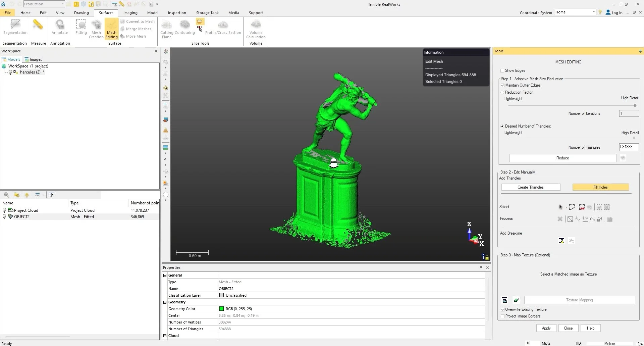Enable the Show Edges checkbox
Screen dimensions: 644x346
(502, 70)
